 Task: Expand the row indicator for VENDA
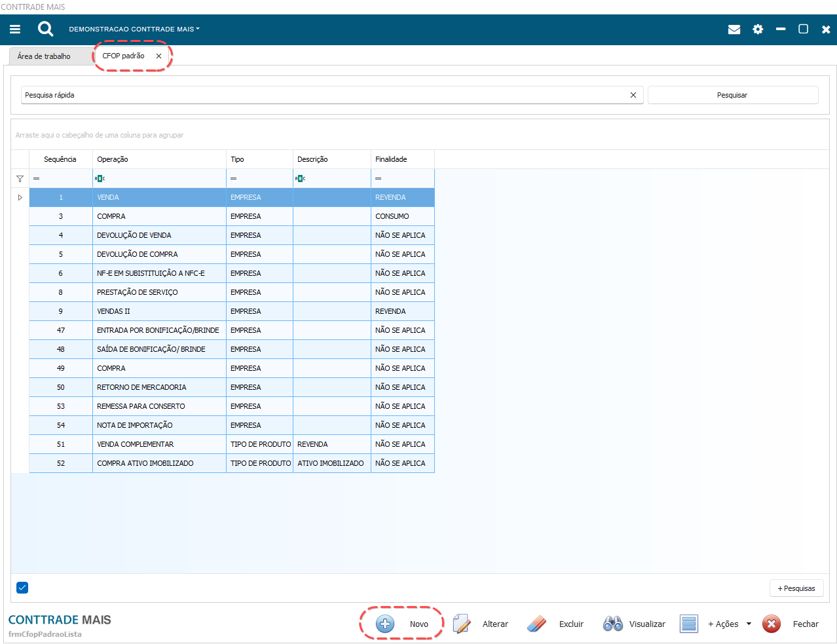tap(20, 197)
